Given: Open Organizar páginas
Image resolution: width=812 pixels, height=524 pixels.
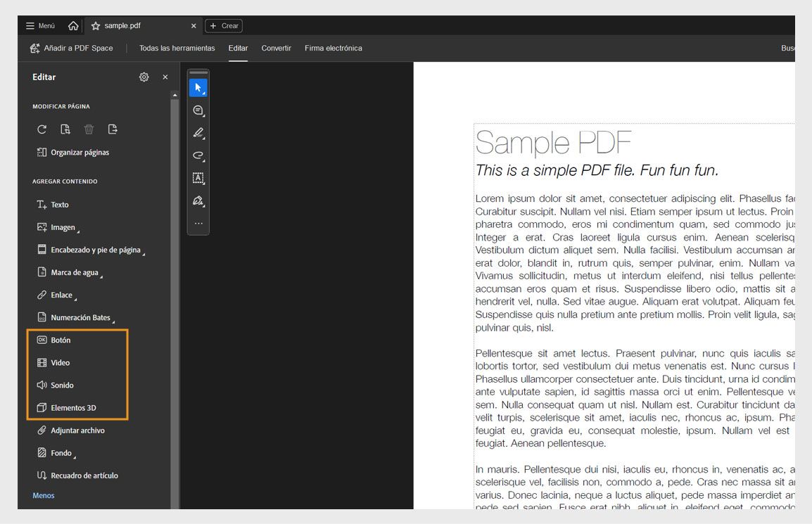Looking at the screenshot, I should click(73, 152).
